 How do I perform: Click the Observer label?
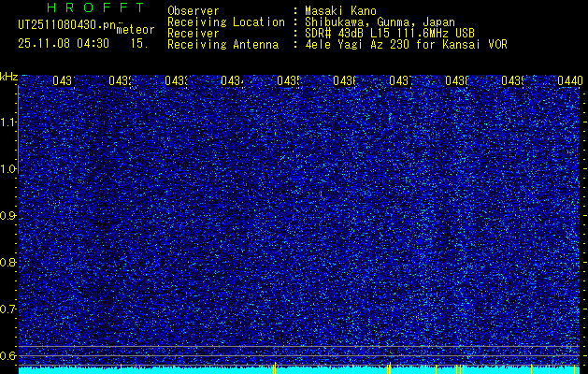point(194,11)
